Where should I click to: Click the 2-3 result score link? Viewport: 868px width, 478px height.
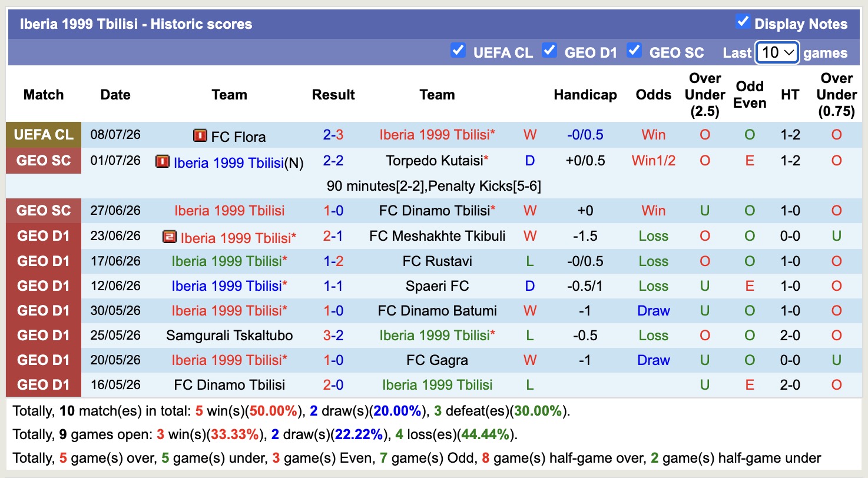tap(333, 135)
